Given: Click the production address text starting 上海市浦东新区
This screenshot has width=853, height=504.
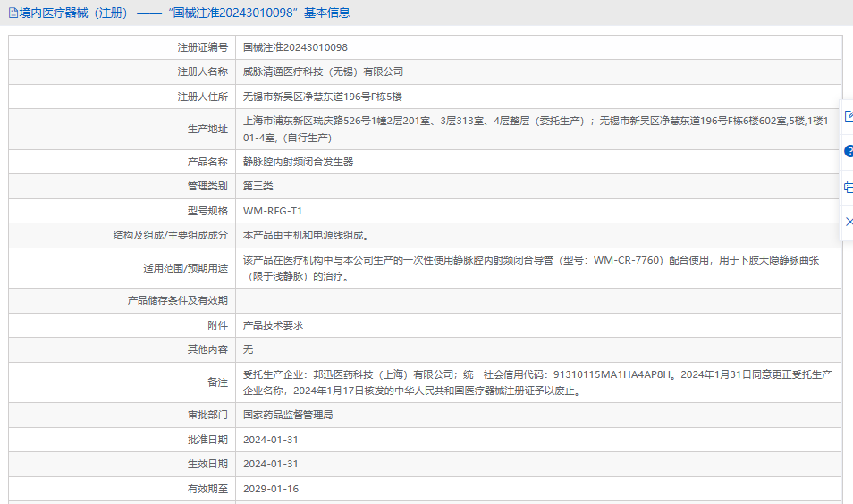Looking at the screenshot, I should click(x=536, y=130).
